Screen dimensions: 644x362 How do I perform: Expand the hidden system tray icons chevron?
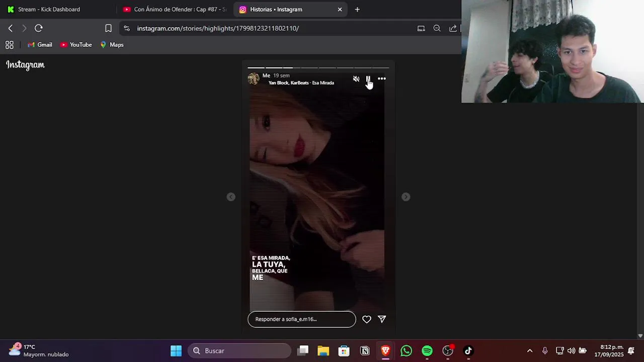tap(530, 351)
